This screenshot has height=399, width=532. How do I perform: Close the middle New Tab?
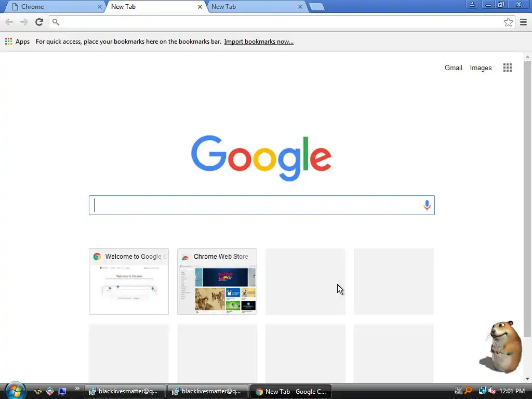[x=200, y=7]
